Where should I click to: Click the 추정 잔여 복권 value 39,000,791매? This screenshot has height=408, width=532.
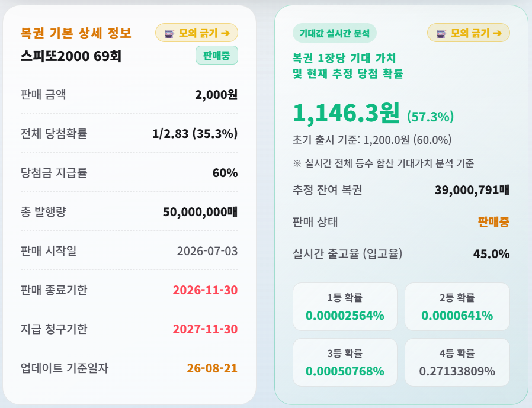(472, 190)
